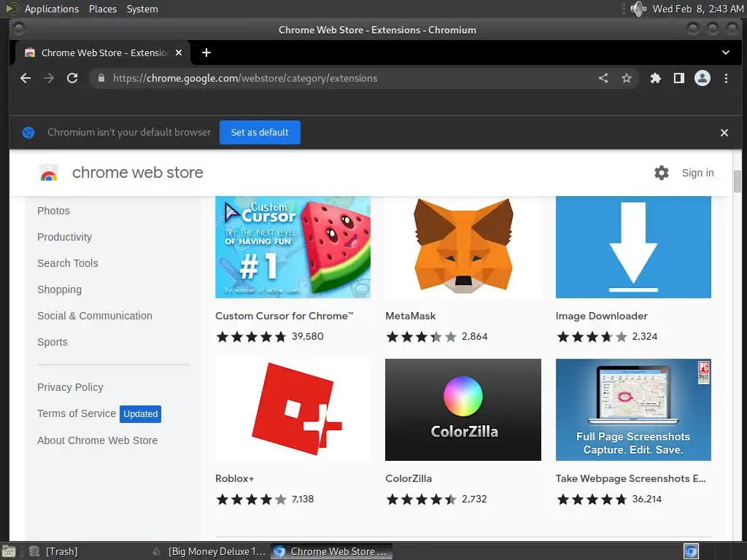Select the Productivity category
Viewport: 747px width, 560px height.
pos(64,237)
